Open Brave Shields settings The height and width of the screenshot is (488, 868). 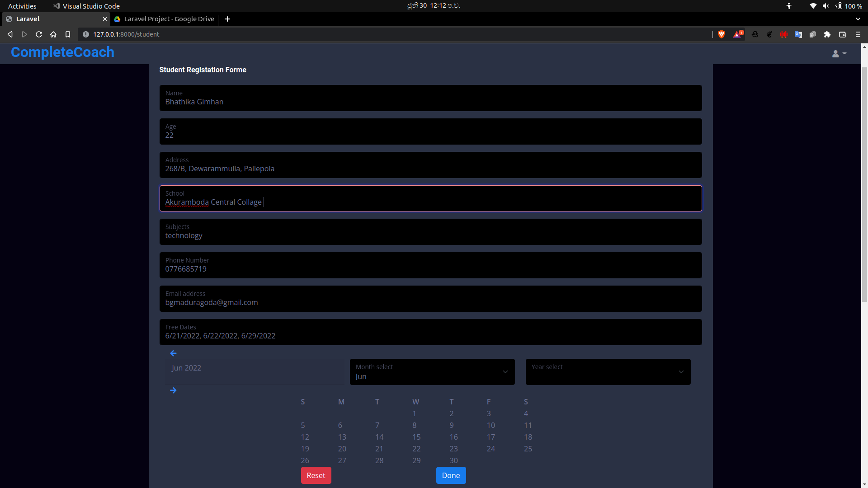(722, 34)
